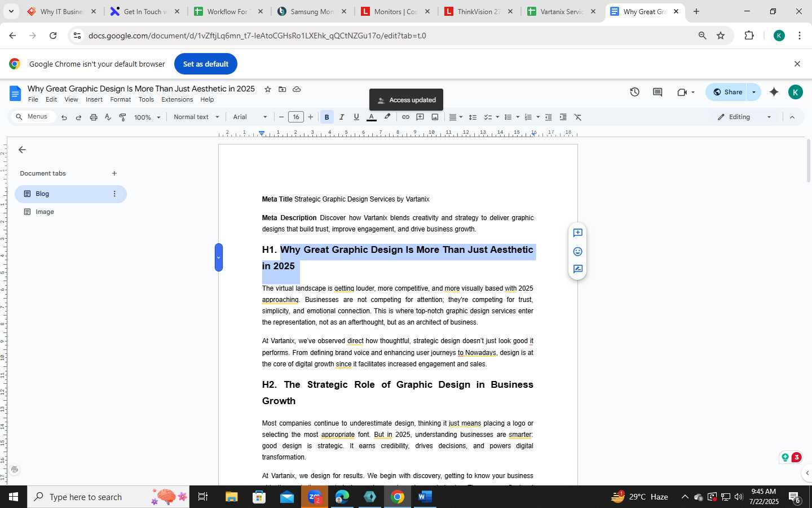This screenshot has width=812, height=508.
Task: Print the document using printer icon
Action: pyautogui.click(x=94, y=117)
